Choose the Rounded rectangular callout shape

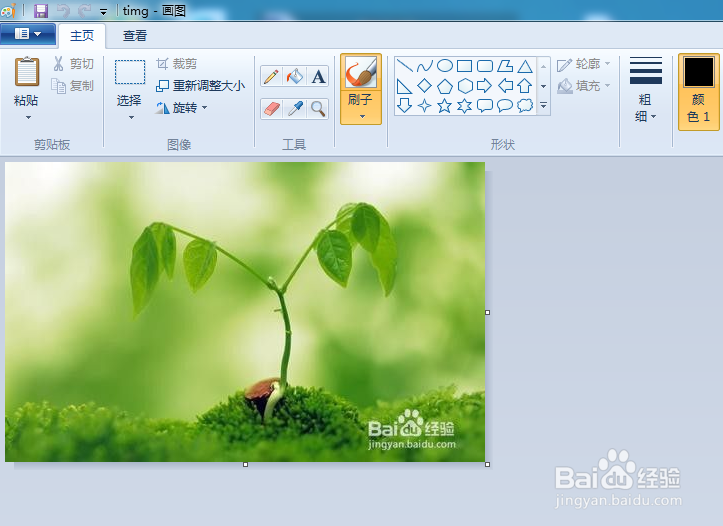[x=485, y=106]
